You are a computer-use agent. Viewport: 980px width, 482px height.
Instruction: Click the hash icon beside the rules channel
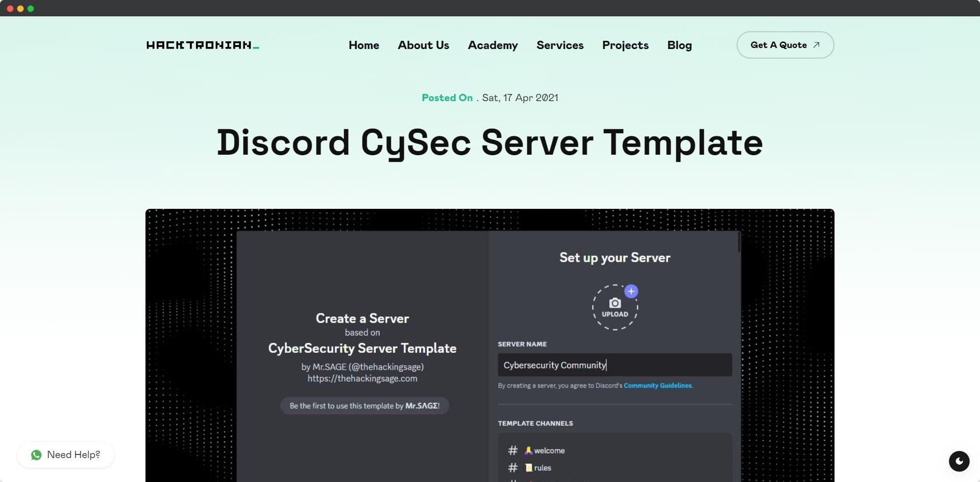click(x=512, y=467)
